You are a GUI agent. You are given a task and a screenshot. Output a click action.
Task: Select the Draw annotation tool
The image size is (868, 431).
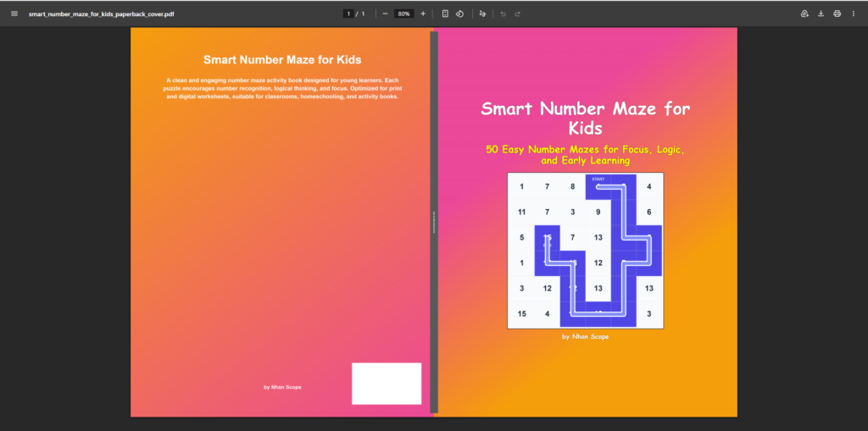(482, 14)
